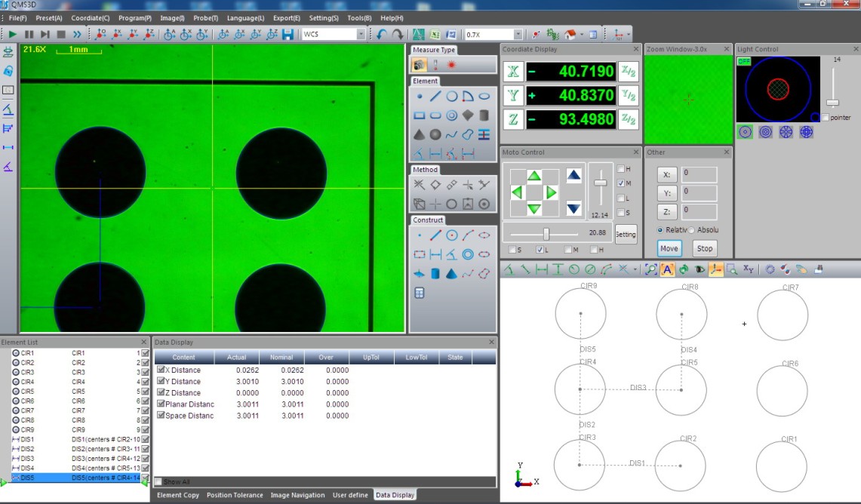Screen dimensions: 861x504
Task: Adjust the vertical Z speed slider at 12.14
Action: point(600,183)
